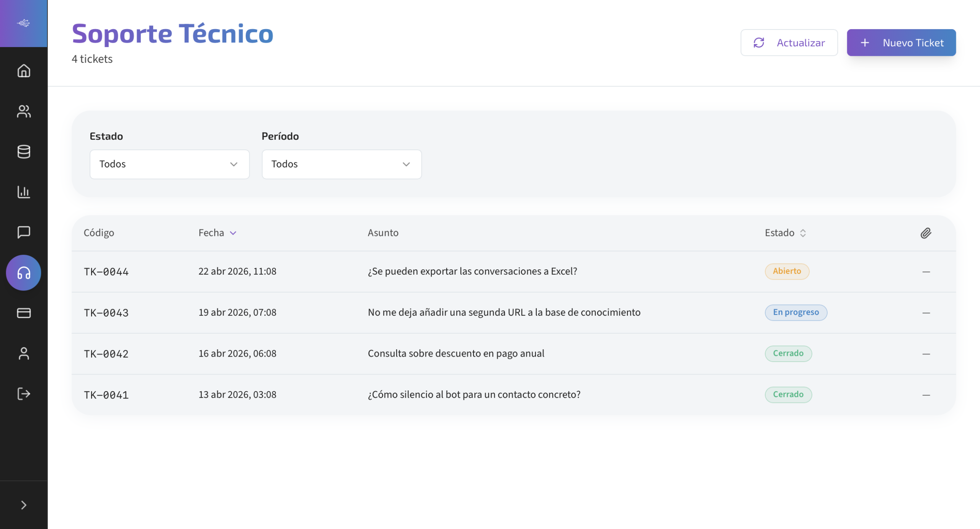Select the headphones support icon
This screenshot has width=980, height=529.
tap(24, 273)
